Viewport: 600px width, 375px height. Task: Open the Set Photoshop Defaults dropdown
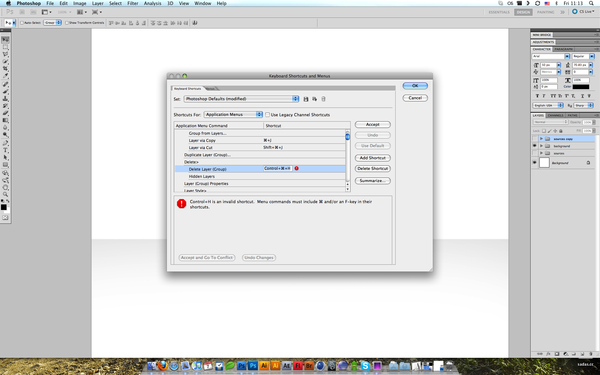[x=241, y=99]
